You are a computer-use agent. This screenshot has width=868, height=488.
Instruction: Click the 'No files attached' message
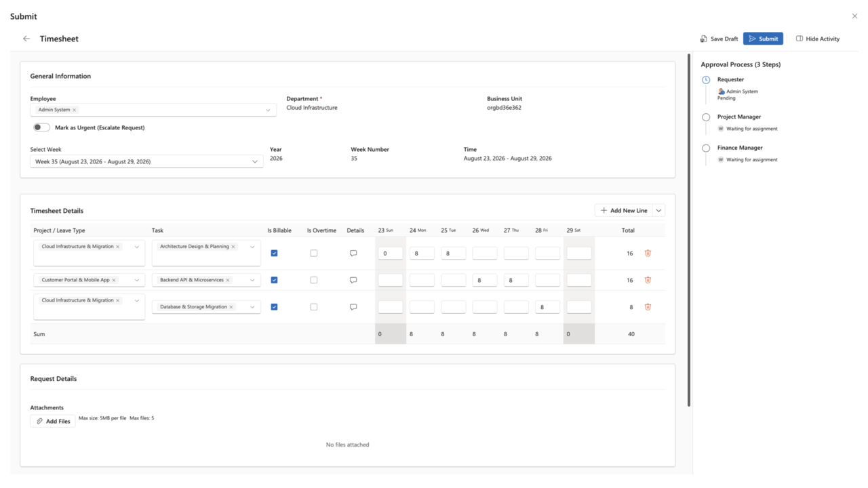tap(347, 445)
